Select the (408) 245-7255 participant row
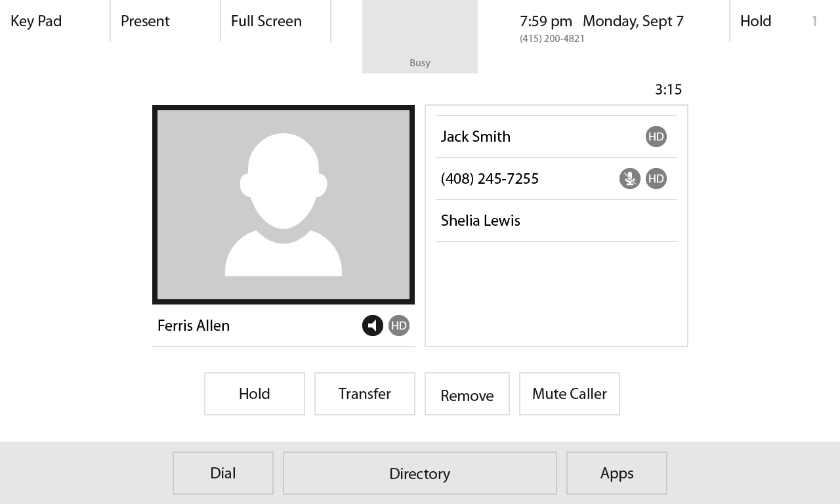The height and width of the screenshot is (504, 840). 556,178
